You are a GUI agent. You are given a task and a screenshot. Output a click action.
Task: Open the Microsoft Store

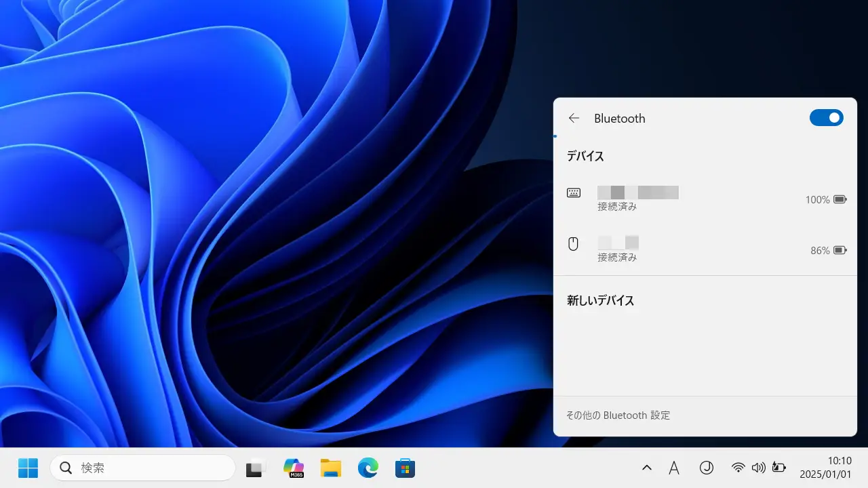tap(405, 467)
